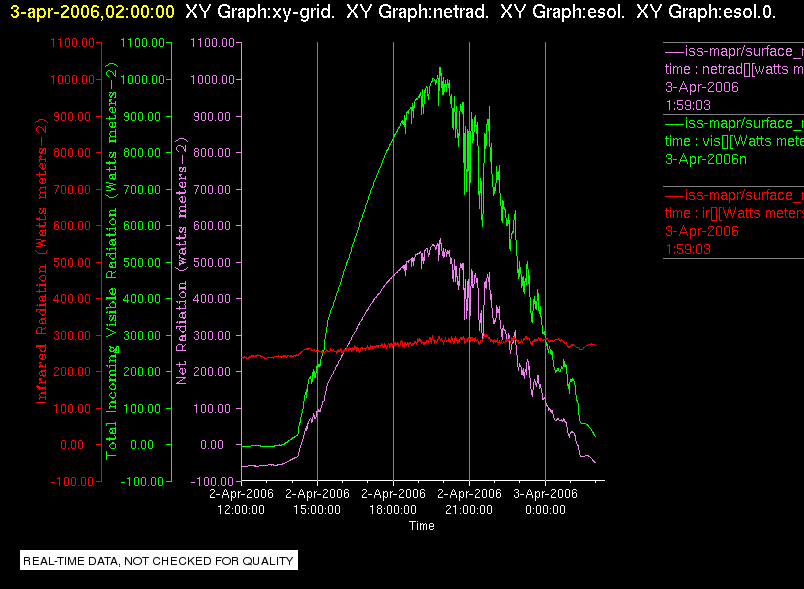Click the red 1100.00 axis tick value
The image size is (804, 589).
tap(72, 43)
